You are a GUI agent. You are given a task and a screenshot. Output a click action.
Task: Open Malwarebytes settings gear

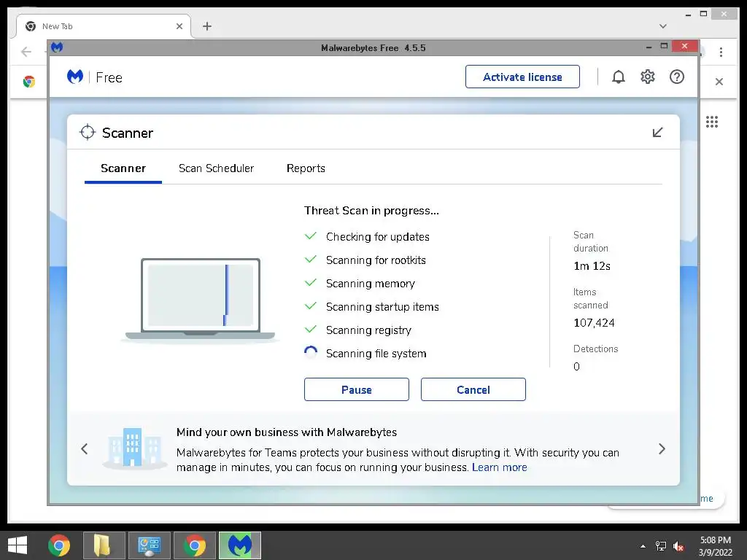[x=648, y=77]
